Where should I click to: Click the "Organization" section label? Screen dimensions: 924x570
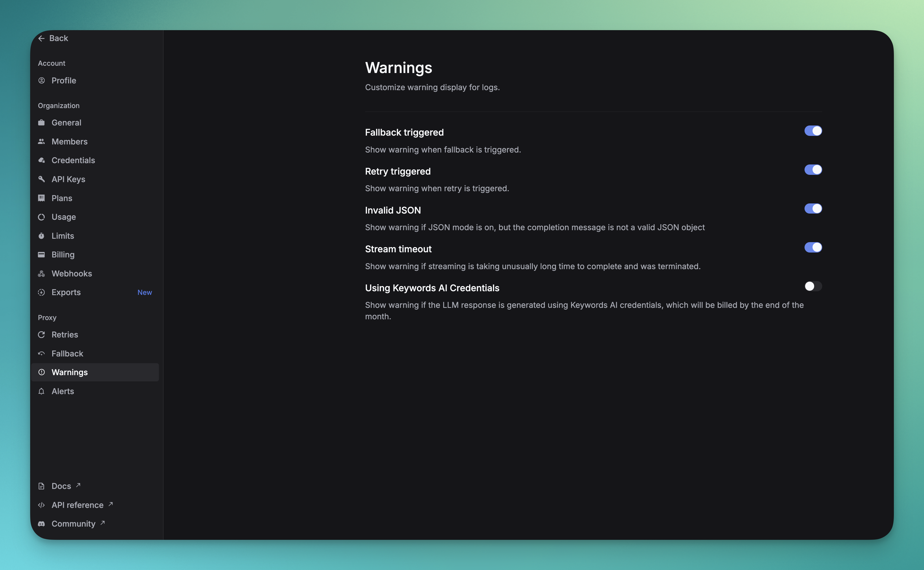point(59,105)
